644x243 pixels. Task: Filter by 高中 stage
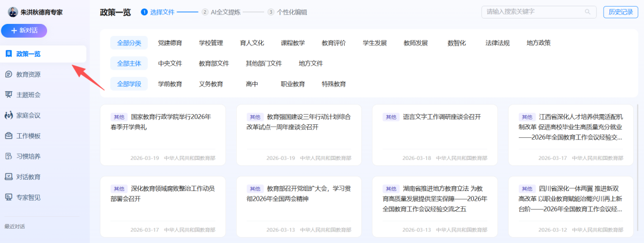(x=252, y=84)
